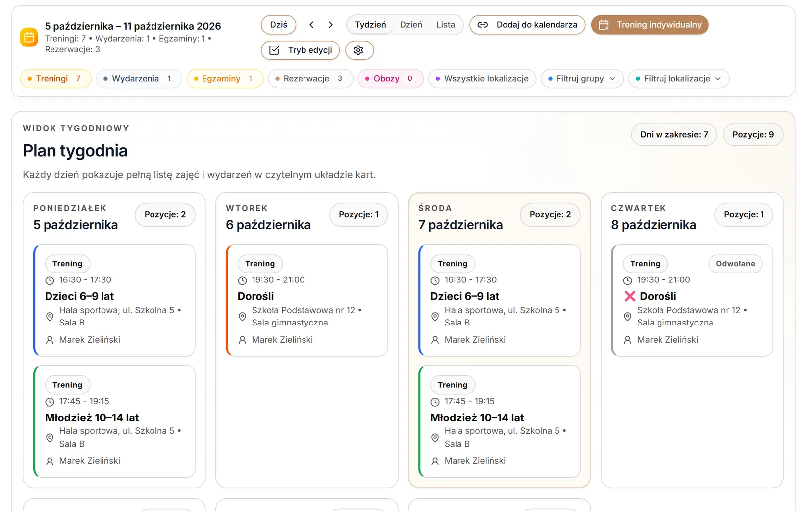Switch to the Tydzień view tab
Viewport: 812px width, 511px height.
point(370,25)
